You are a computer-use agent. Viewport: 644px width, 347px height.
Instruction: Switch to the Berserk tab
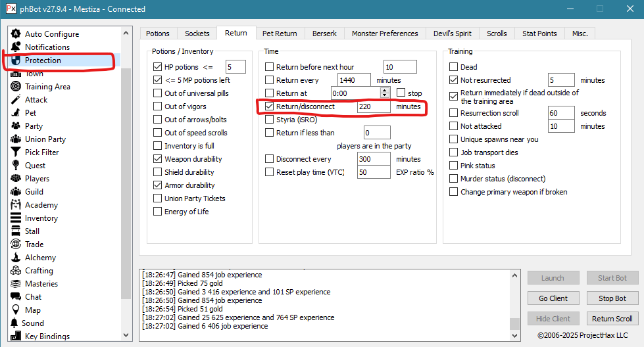[x=324, y=34]
